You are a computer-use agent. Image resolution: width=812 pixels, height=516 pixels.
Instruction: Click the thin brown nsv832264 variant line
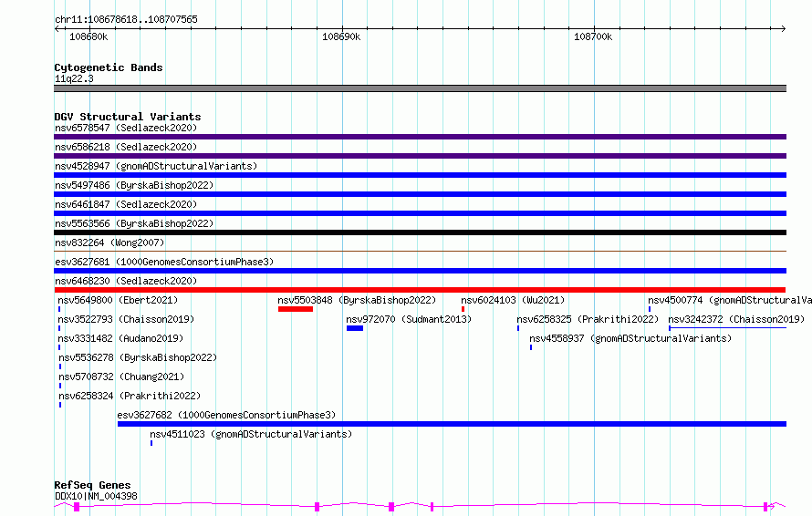[x=420, y=252]
